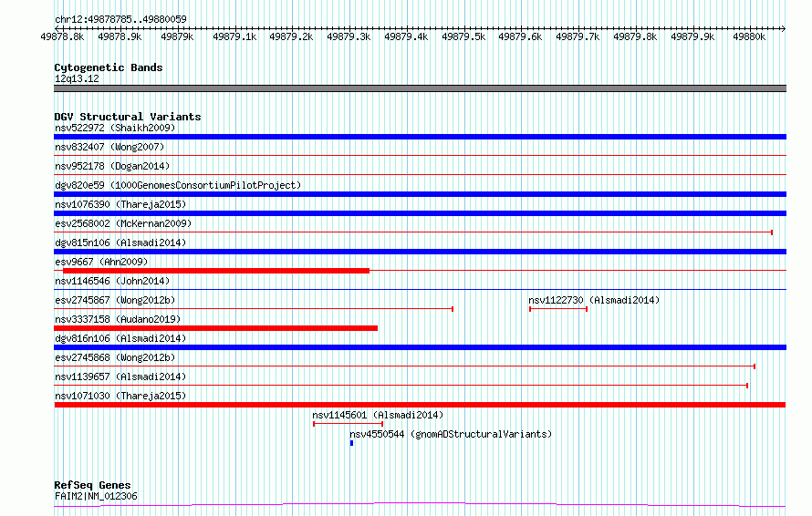Open the esv9667 (Ahn2009) label
The height and width of the screenshot is (516, 812).
click(x=101, y=262)
